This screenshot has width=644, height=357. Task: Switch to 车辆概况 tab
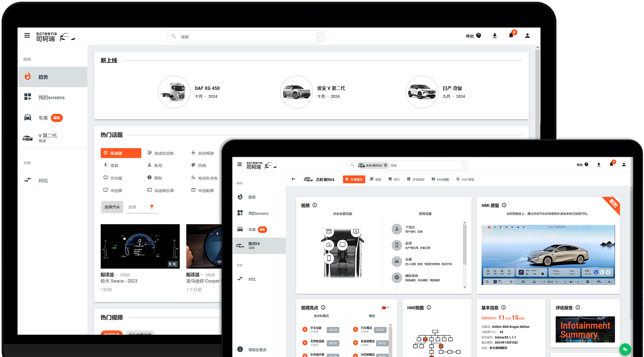[354, 179]
